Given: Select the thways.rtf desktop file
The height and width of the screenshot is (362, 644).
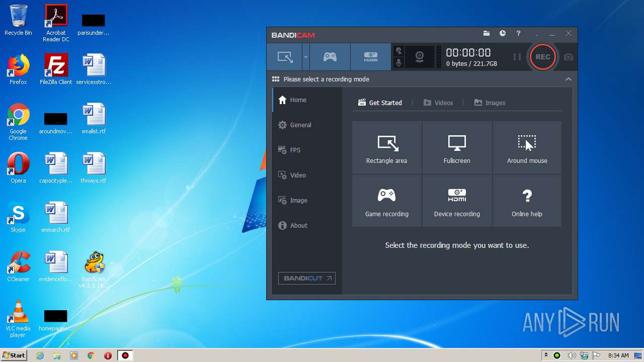Looking at the screenshot, I should [x=94, y=167].
